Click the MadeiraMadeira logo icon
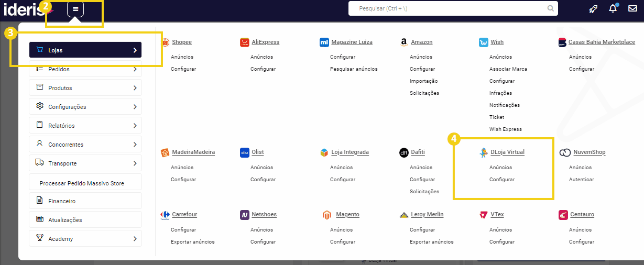The image size is (644, 265). point(165,152)
